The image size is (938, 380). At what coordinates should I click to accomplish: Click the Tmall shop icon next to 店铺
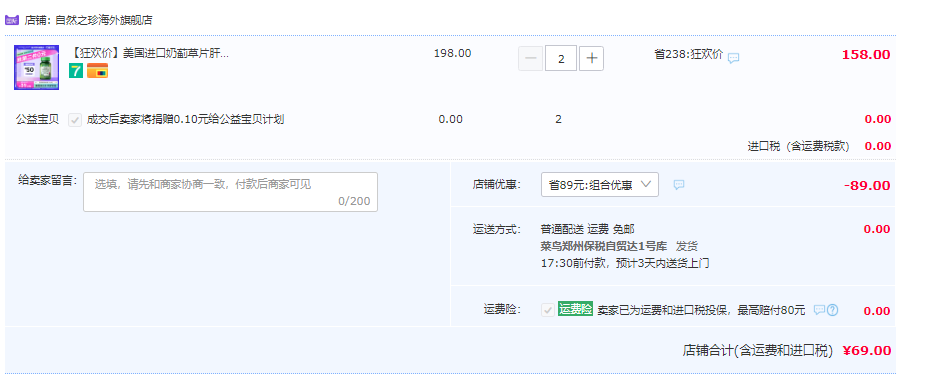point(13,20)
